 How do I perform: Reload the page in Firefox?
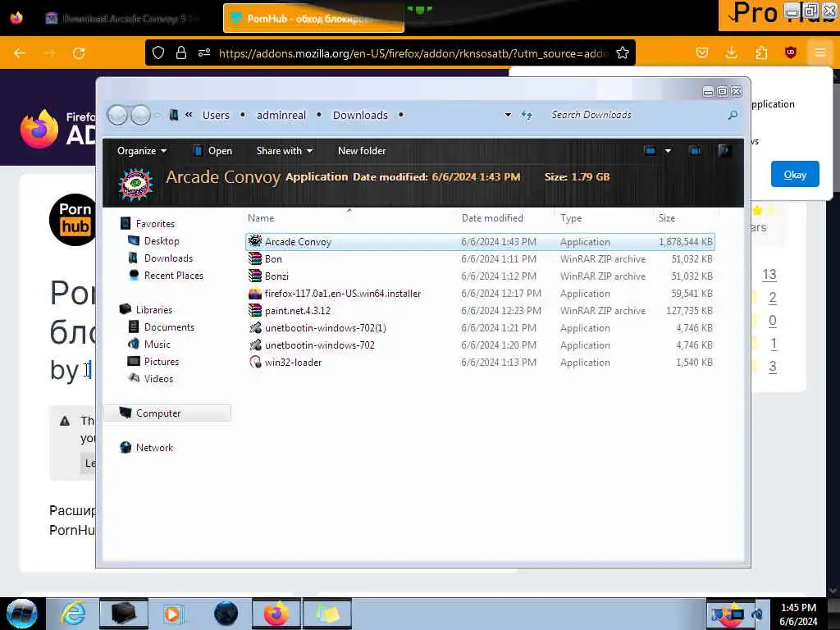click(x=79, y=53)
